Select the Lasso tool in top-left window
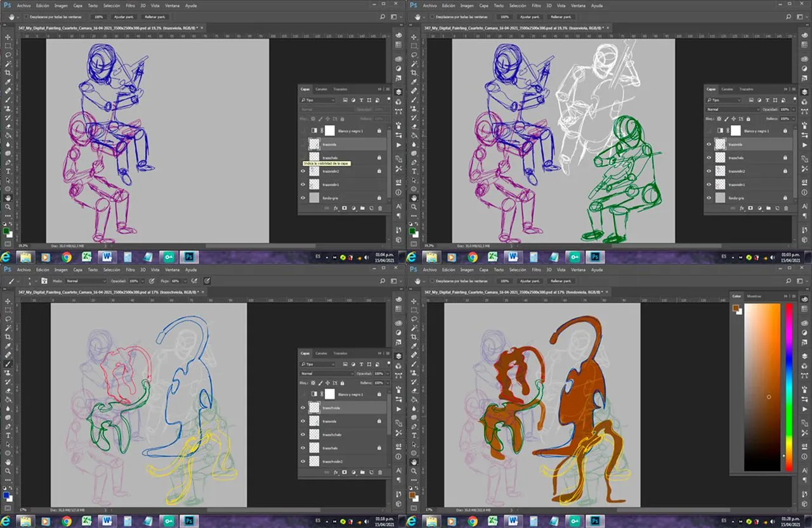812x528 pixels. [8, 55]
